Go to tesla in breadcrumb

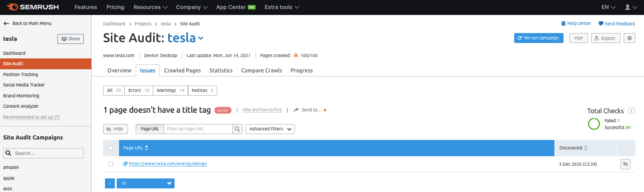pos(166,24)
